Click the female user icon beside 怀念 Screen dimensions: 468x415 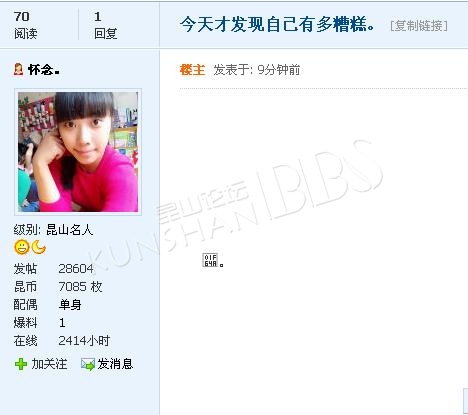18,69
